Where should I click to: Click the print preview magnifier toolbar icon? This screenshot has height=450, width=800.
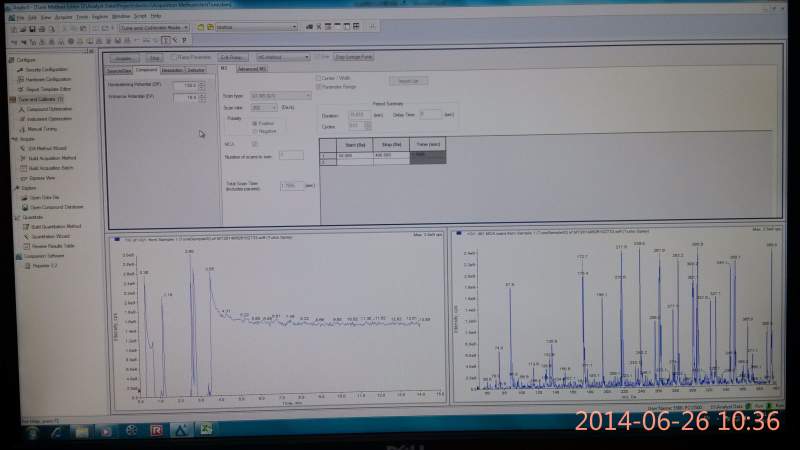point(52,29)
